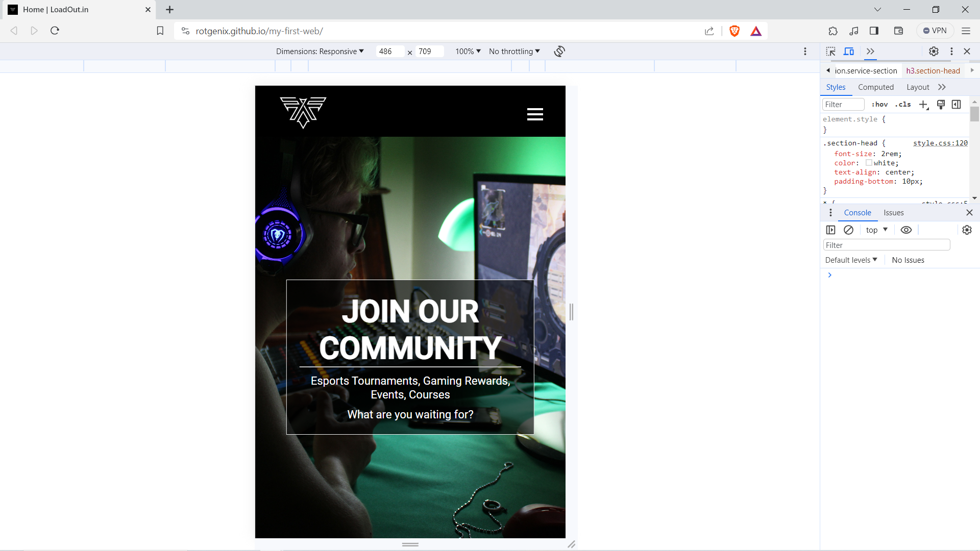Open the style.css:120 source link
The width and height of the screenshot is (980, 551).
pos(940,143)
